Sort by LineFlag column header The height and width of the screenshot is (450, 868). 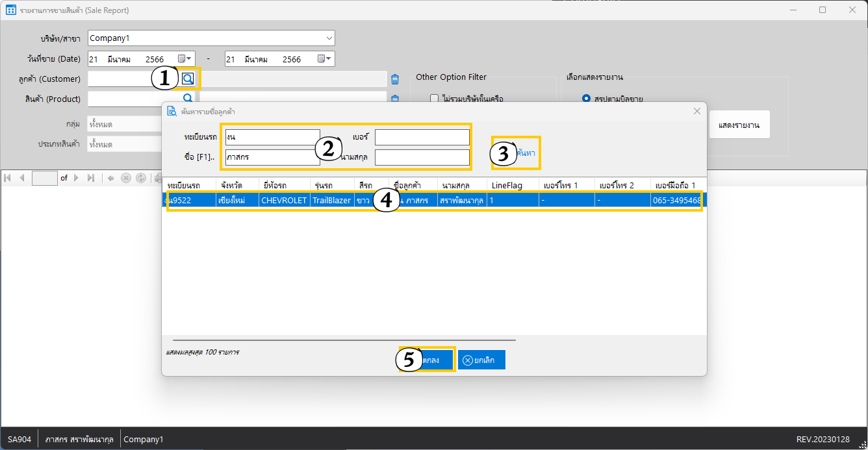point(513,185)
